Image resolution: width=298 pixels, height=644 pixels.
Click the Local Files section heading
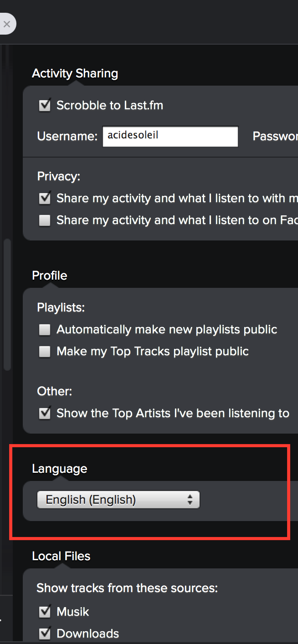pyautogui.click(x=61, y=556)
